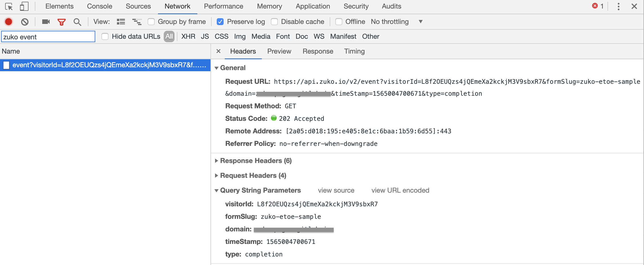Stop recording network log with red button
Viewport: 644px width, 265px height.
point(9,22)
